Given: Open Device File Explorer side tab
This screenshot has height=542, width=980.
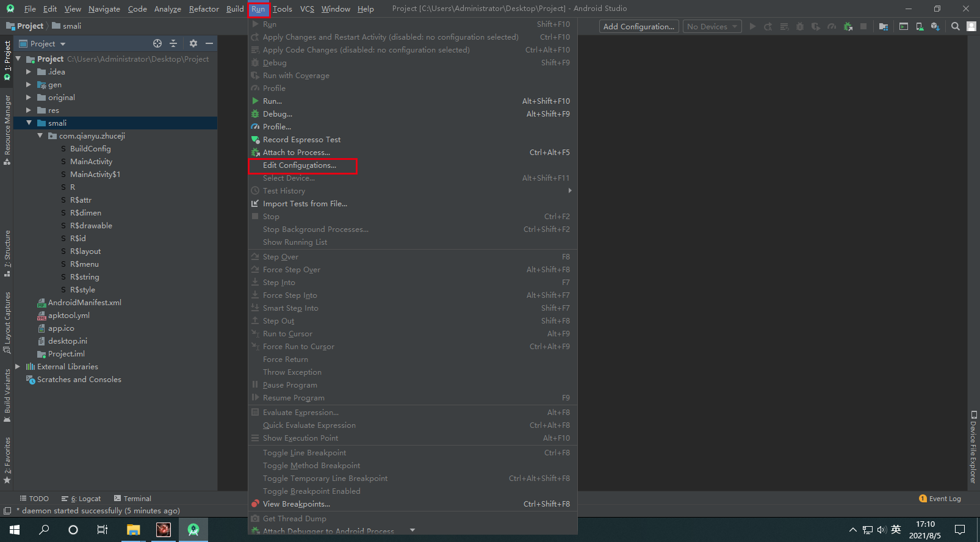Looking at the screenshot, I should [x=973, y=447].
